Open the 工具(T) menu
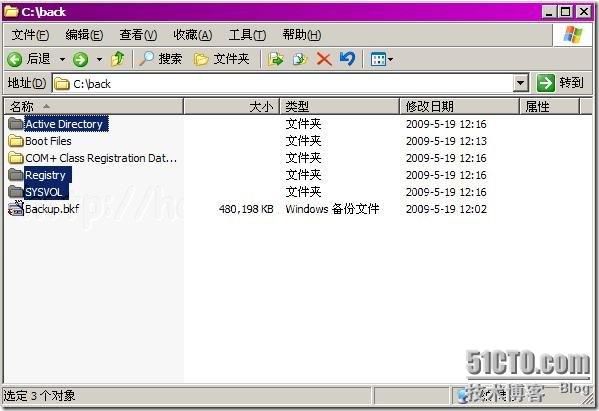 pyautogui.click(x=247, y=35)
